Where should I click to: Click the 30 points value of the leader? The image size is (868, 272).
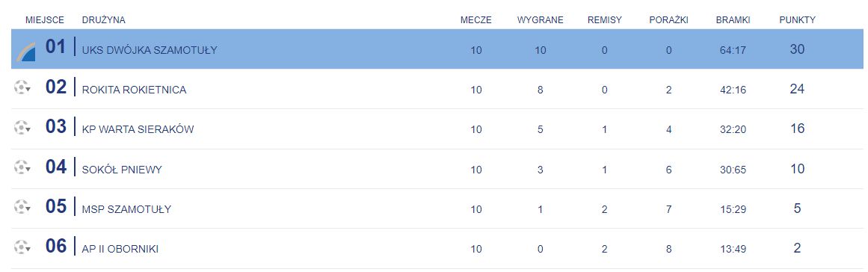[x=797, y=49]
